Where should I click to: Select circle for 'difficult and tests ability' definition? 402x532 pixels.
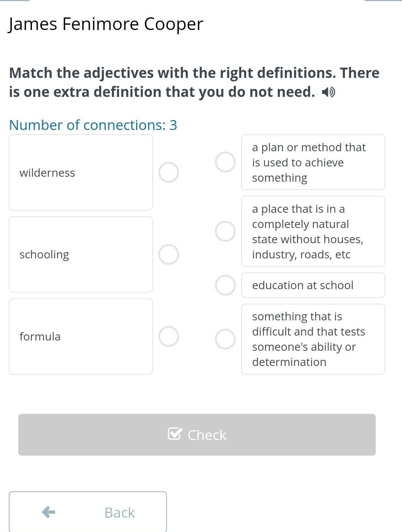225,339
